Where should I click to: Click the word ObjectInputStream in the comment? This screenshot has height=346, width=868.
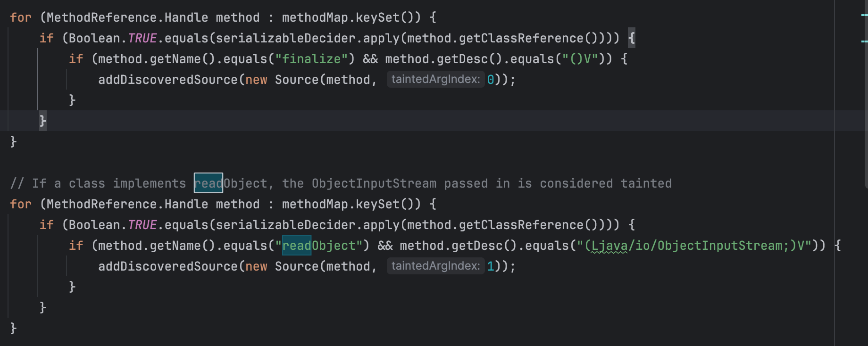coord(374,183)
